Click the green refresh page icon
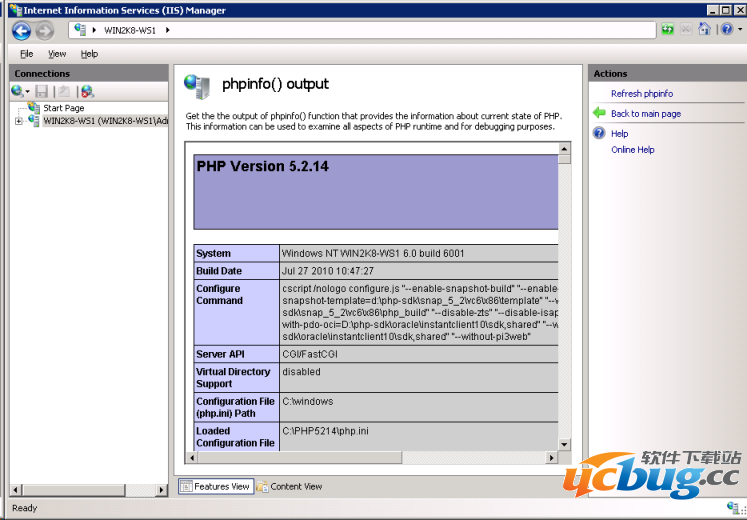 (x=668, y=30)
